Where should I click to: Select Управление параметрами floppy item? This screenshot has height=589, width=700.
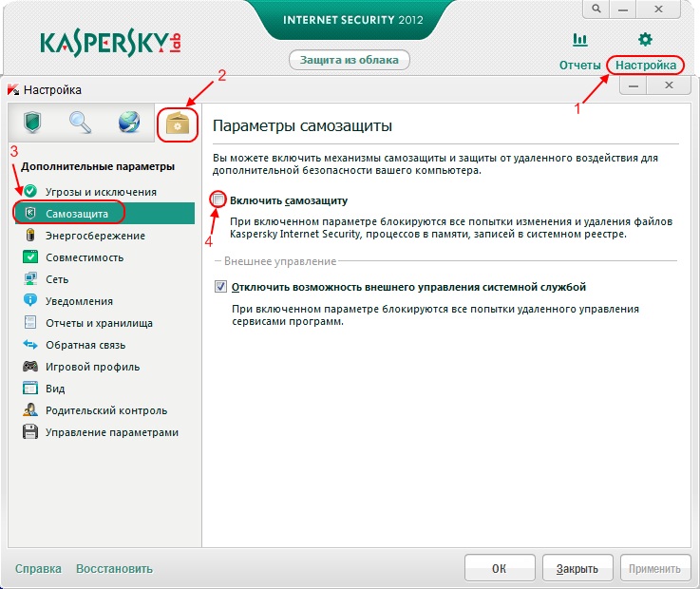point(111,432)
